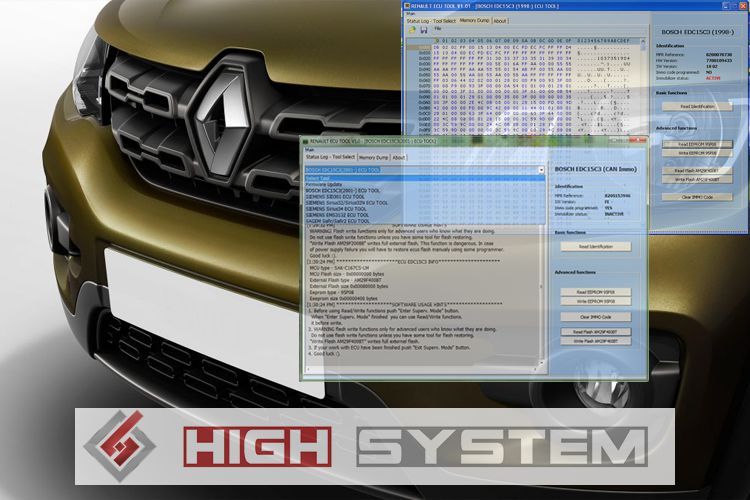Select Status Log - Tool Select tab in CAN Immo window
The height and width of the screenshot is (500, 750).
(331, 156)
